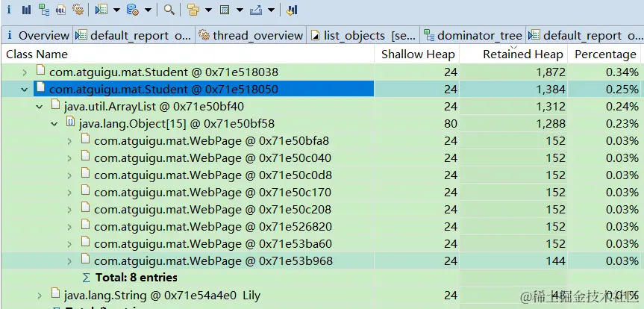Click the object icon of WebPage @ 0x71e53ba60

tap(85, 243)
